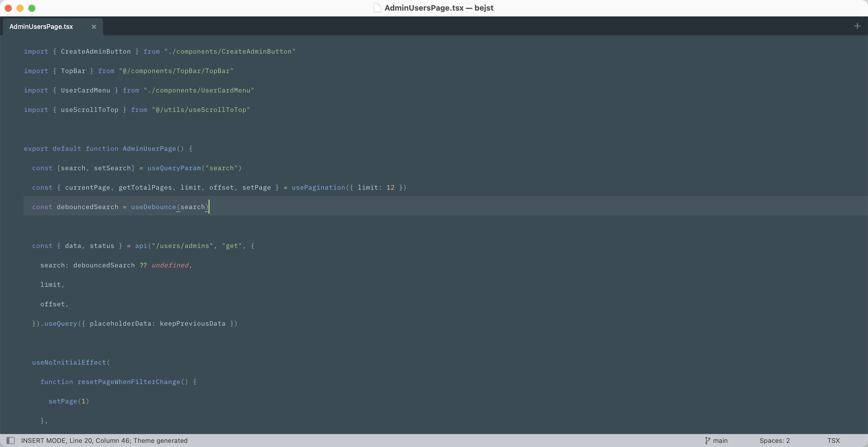Click the "./components/UserCardMenu" string
The width and height of the screenshot is (868, 447).
199,90
